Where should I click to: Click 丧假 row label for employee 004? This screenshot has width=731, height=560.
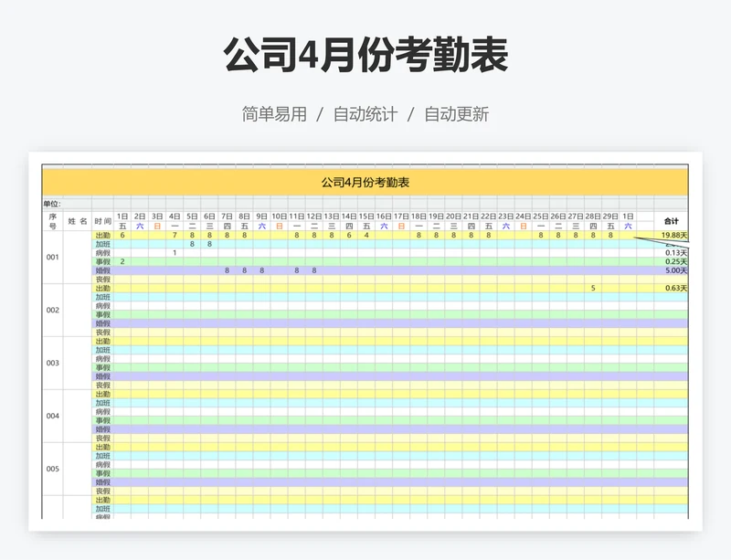tap(103, 438)
